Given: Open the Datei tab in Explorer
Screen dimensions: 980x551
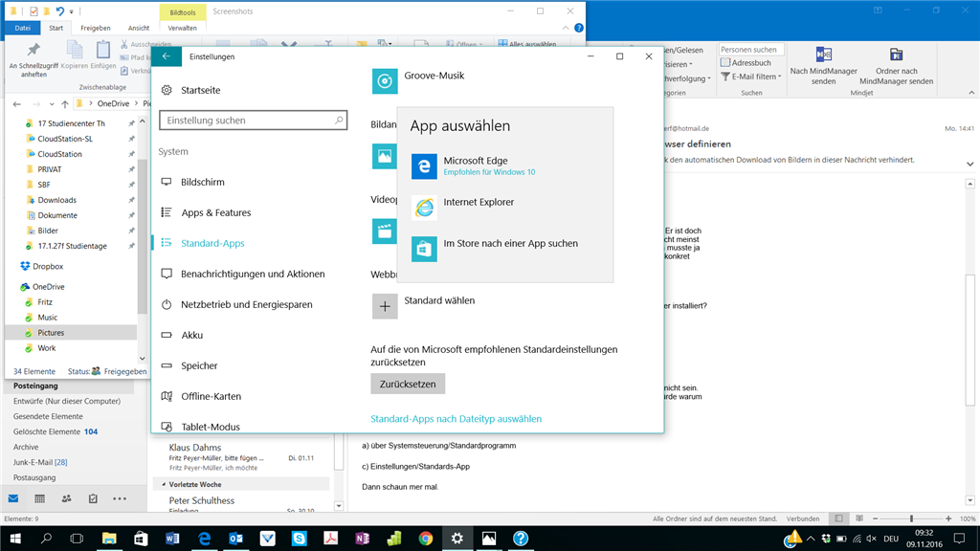Looking at the screenshot, I should 23,28.
